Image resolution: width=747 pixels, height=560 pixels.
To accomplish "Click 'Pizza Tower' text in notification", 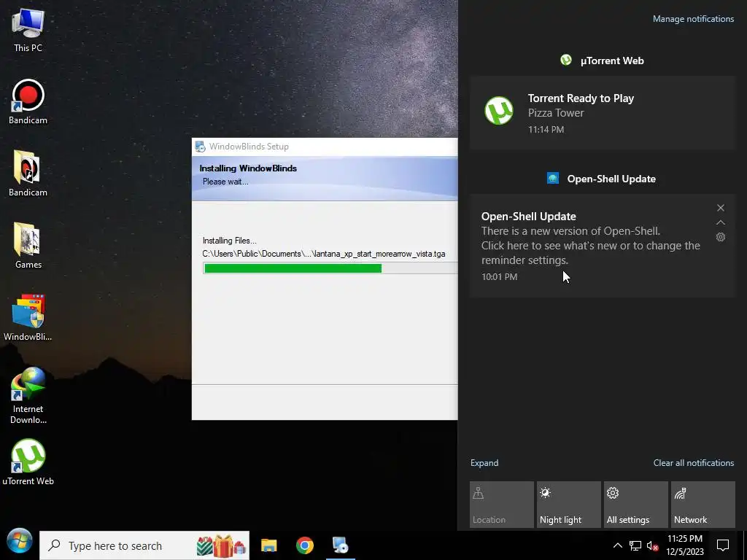I will (555, 113).
